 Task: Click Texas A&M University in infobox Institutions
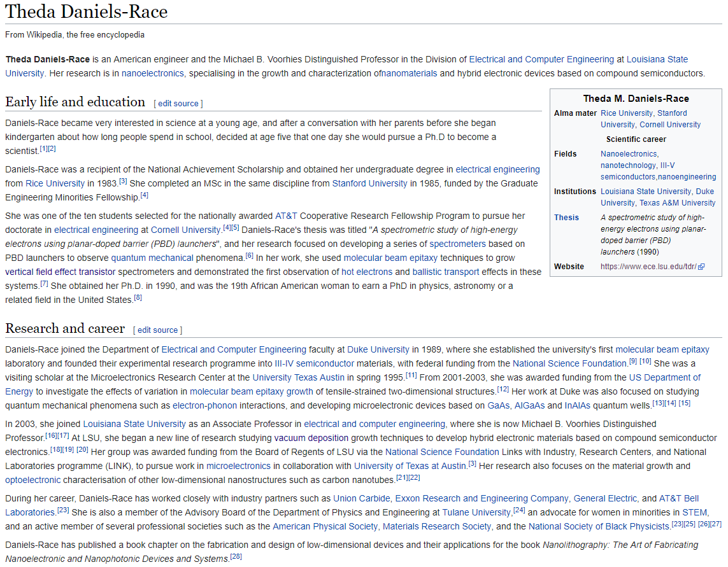coord(678,203)
